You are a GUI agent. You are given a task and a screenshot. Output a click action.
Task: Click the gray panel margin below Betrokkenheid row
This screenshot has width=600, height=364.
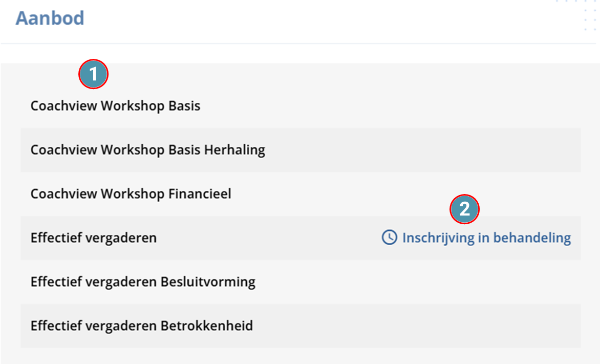[x=301, y=356]
